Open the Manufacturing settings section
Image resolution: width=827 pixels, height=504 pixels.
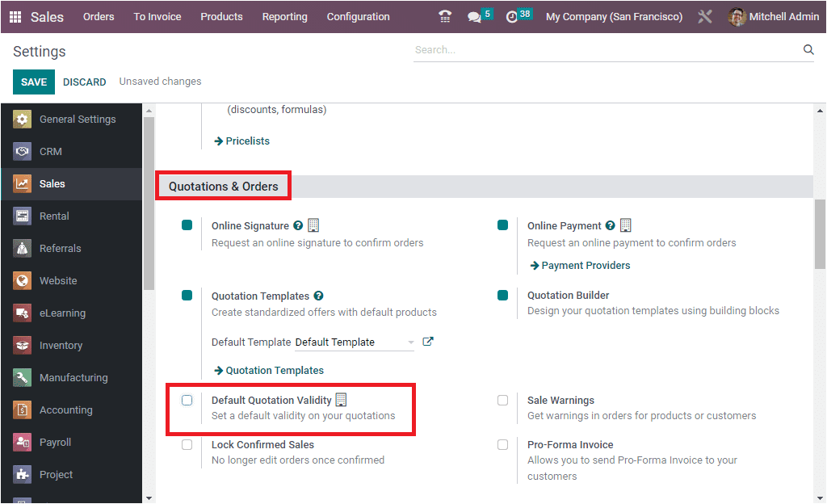point(73,377)
